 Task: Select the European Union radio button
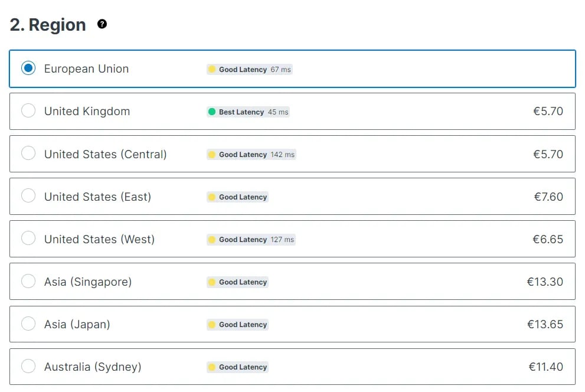click(x=28, y=68)
